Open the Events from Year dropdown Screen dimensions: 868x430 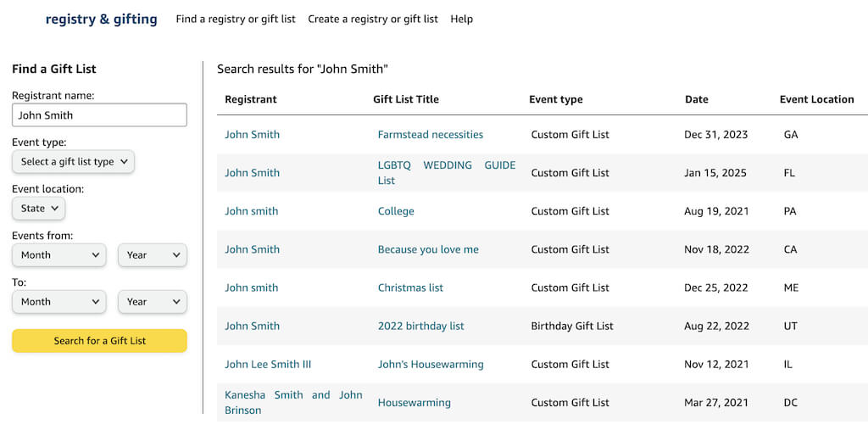[152, 254]
